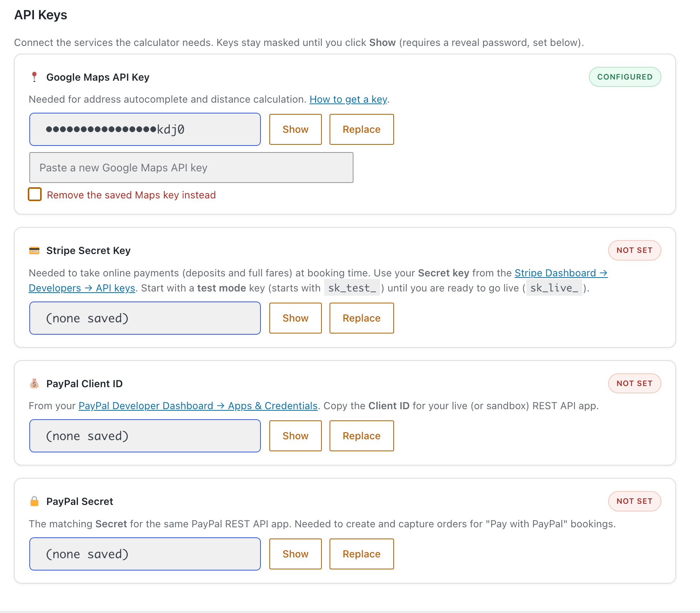Click the PayPal Client ID (none saved) field
This screenshot has width=700, height=613.
[x=145, y=436]
